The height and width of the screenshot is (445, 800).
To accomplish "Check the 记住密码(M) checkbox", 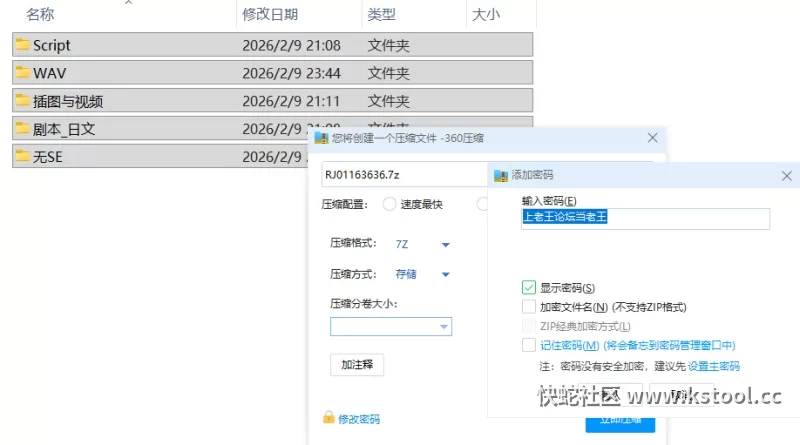I will click(529, 345).
